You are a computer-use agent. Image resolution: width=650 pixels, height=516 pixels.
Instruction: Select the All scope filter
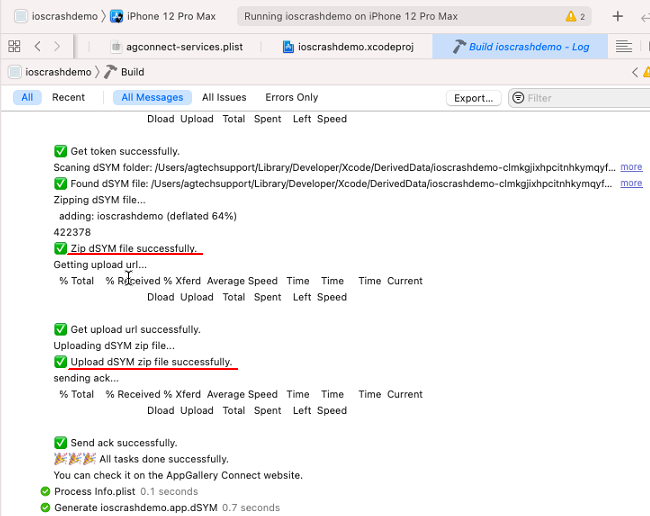[27, 97]
